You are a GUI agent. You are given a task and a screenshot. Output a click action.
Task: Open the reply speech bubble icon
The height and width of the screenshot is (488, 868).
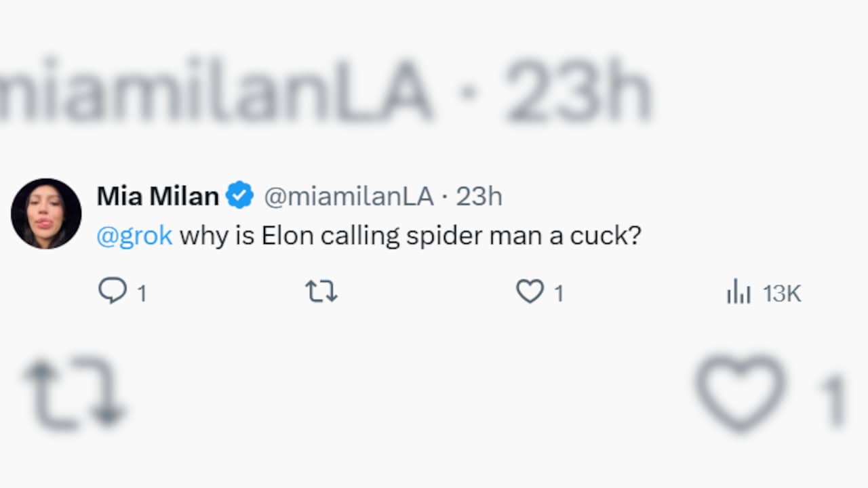(112, 291)
